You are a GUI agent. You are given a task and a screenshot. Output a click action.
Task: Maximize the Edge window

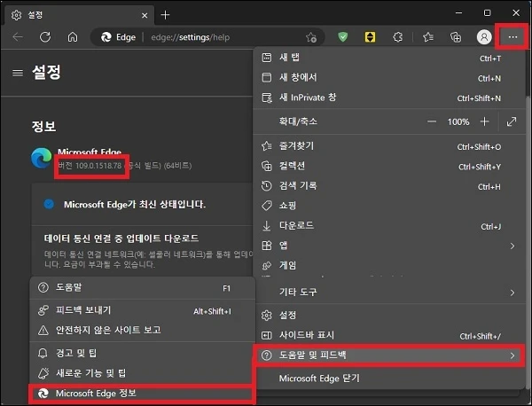coord(487,13)
